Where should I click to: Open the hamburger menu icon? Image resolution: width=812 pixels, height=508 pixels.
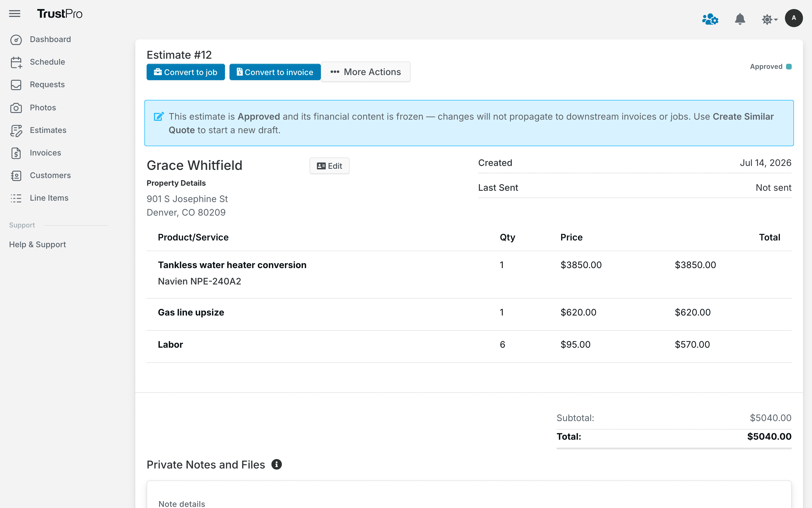[x=14, y=14]
